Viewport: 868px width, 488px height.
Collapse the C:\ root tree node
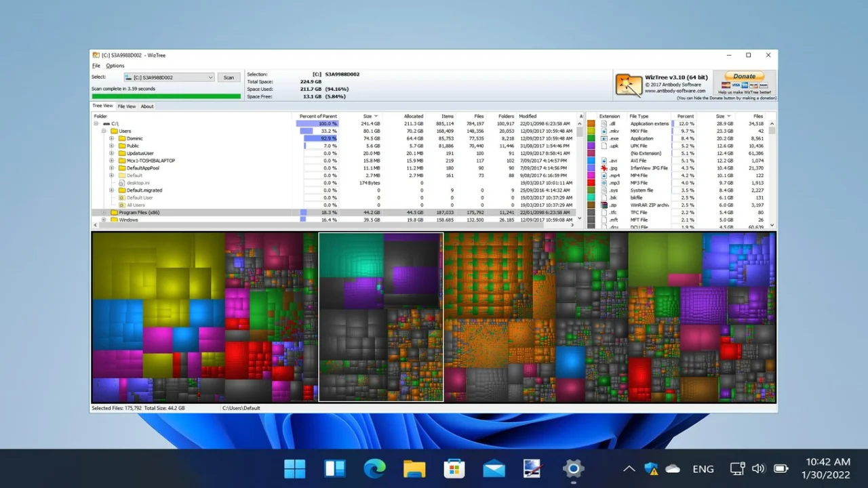(97, 124)
